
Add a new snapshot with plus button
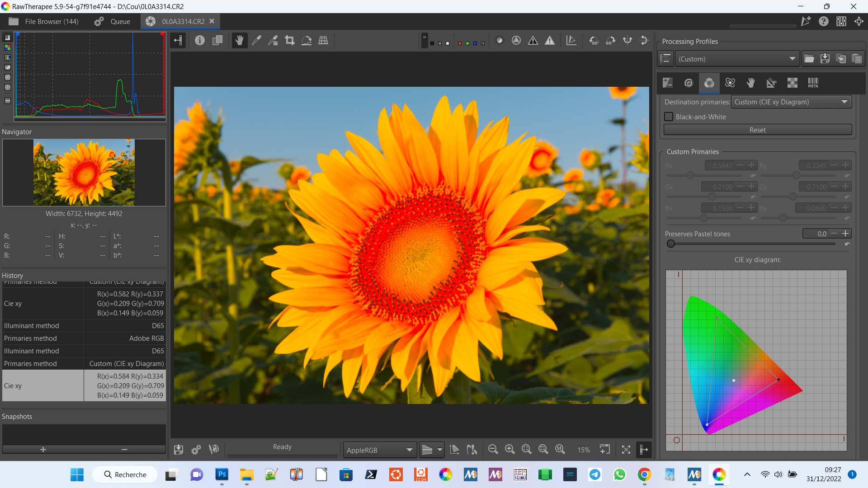43,449
